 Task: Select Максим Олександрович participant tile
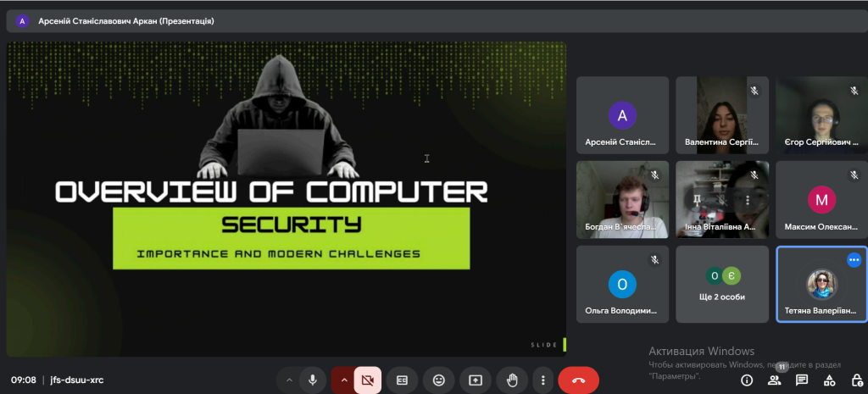click(821, 200)
